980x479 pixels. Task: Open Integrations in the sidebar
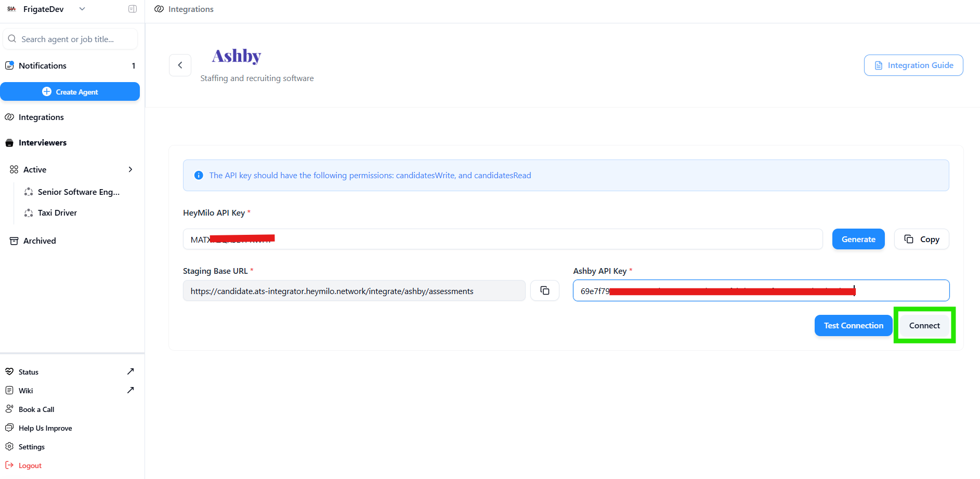(41, 117)
